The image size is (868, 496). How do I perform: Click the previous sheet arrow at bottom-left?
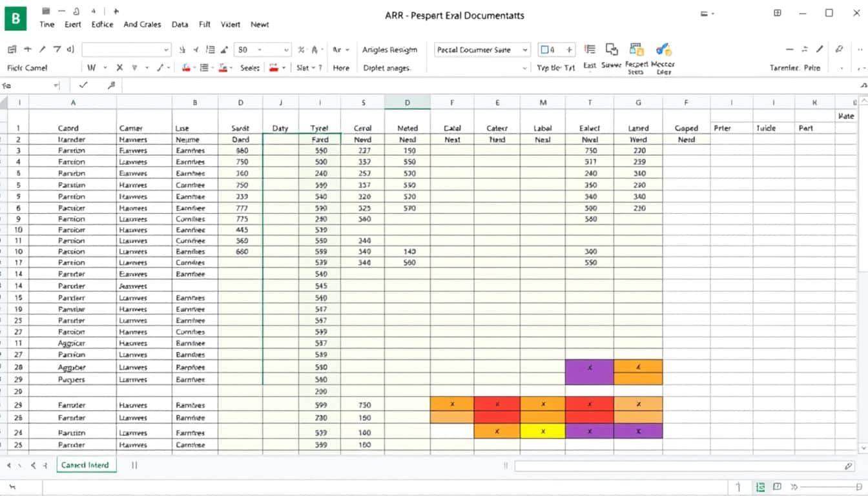[x=10, y=465]
